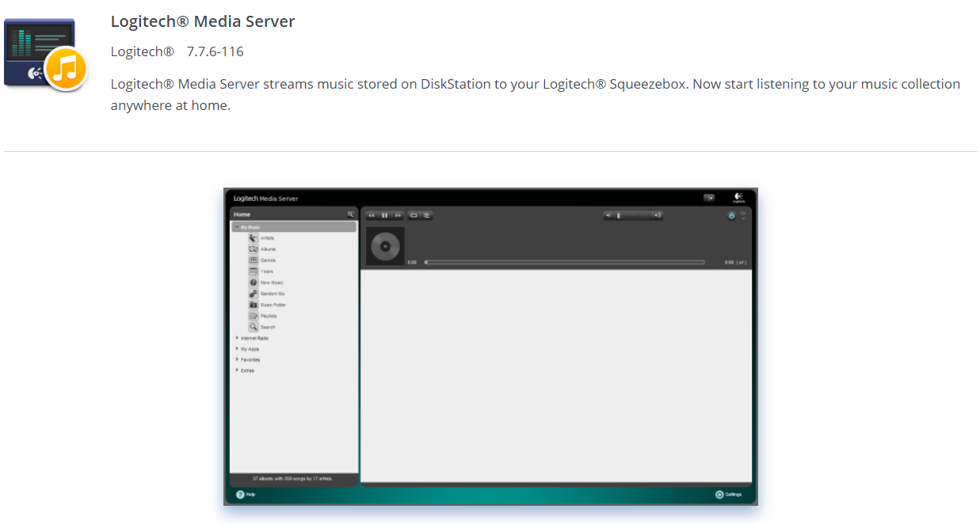The width and height of the screenshot is (980, 524).
Task: Select the Random Mix entry text
Action: (x=273, y=294)
